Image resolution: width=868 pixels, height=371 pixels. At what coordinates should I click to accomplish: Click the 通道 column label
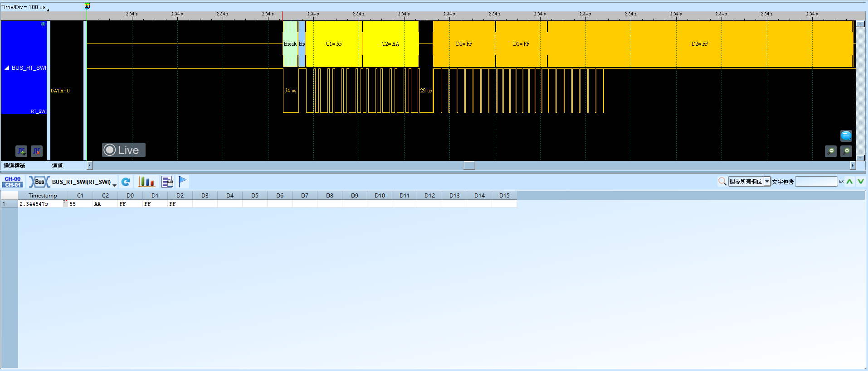point(57,166)
